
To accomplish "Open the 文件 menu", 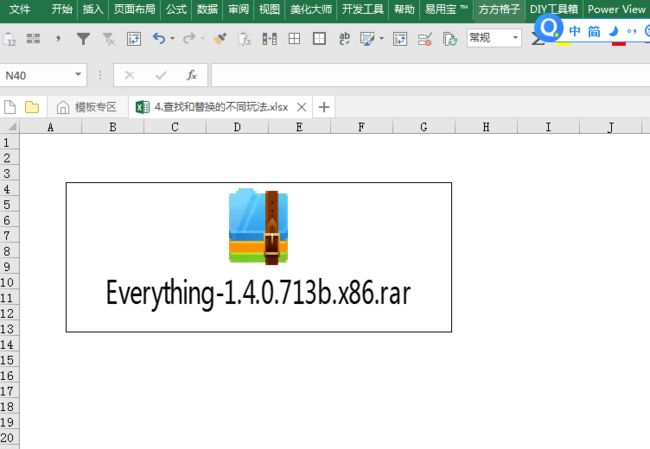I will [x=19, y=9].
